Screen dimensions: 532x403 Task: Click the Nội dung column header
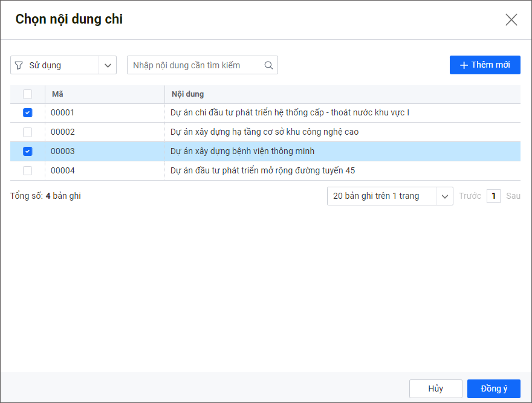[x=187, y=94]
